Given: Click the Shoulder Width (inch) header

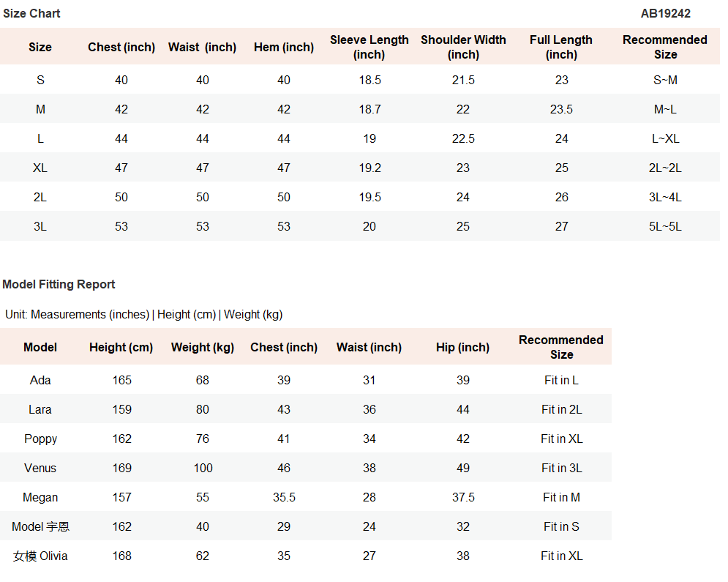Looking at the screenshot, I should [463, 47].
